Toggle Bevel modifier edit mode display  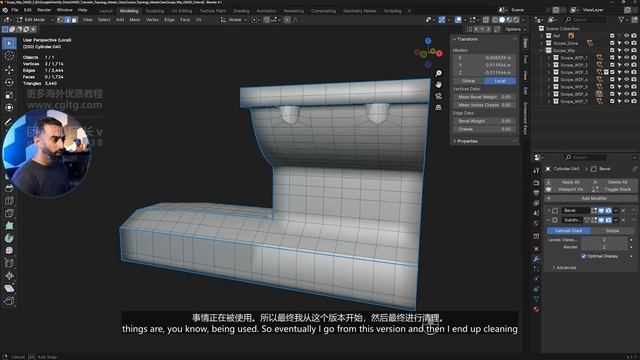594,211
